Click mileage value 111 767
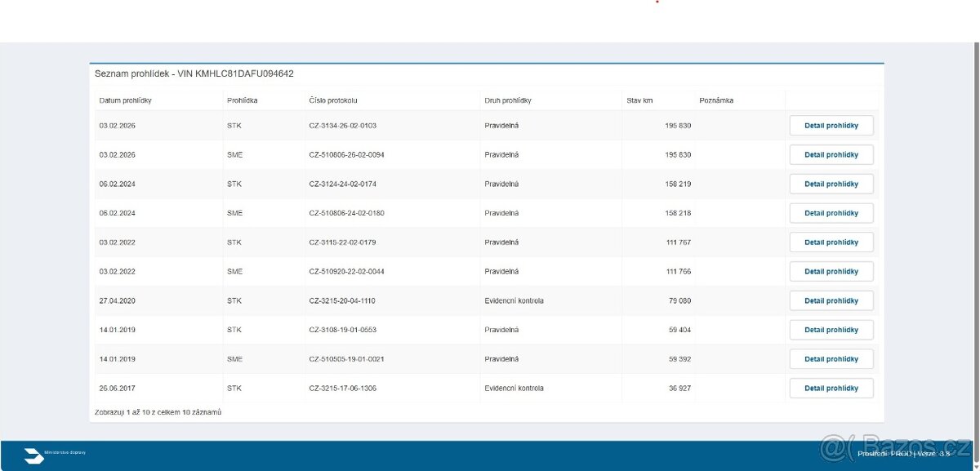Viewport: 980px width, 471px height. click(678, 242)
